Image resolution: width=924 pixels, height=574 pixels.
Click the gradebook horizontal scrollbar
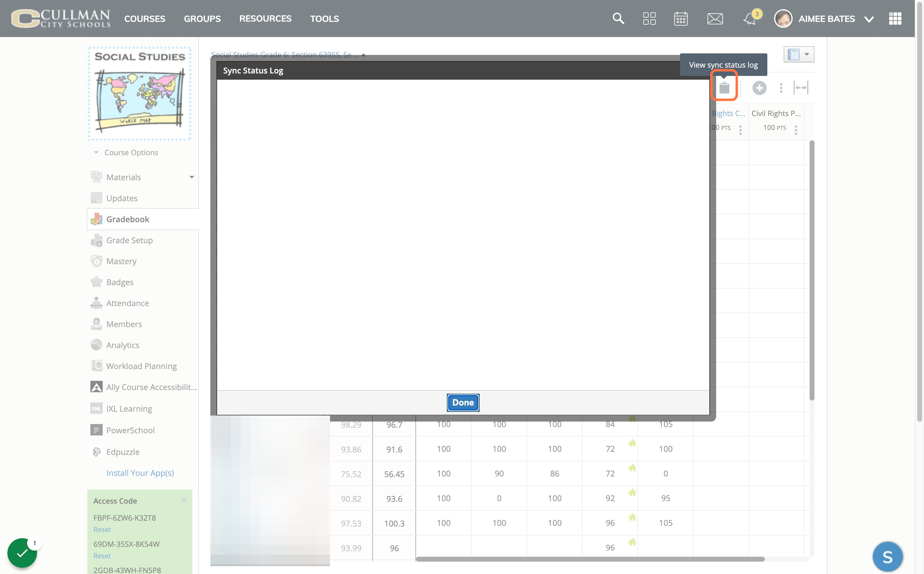coord(590,559)
